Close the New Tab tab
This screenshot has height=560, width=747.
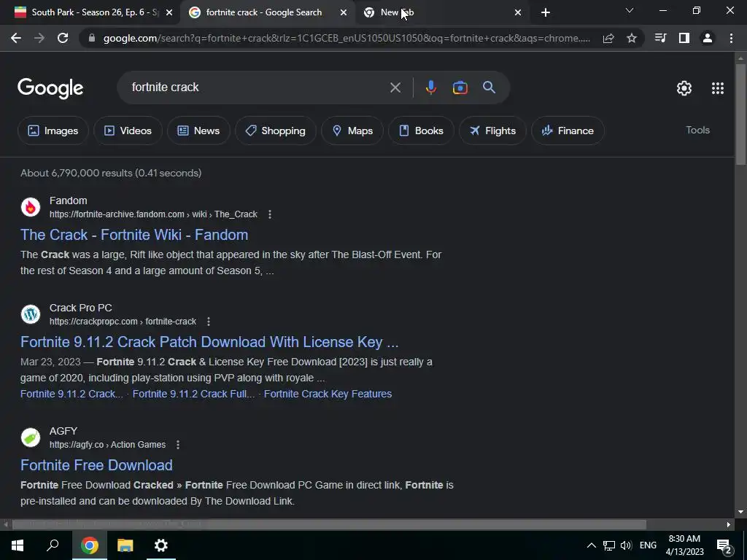518,12
